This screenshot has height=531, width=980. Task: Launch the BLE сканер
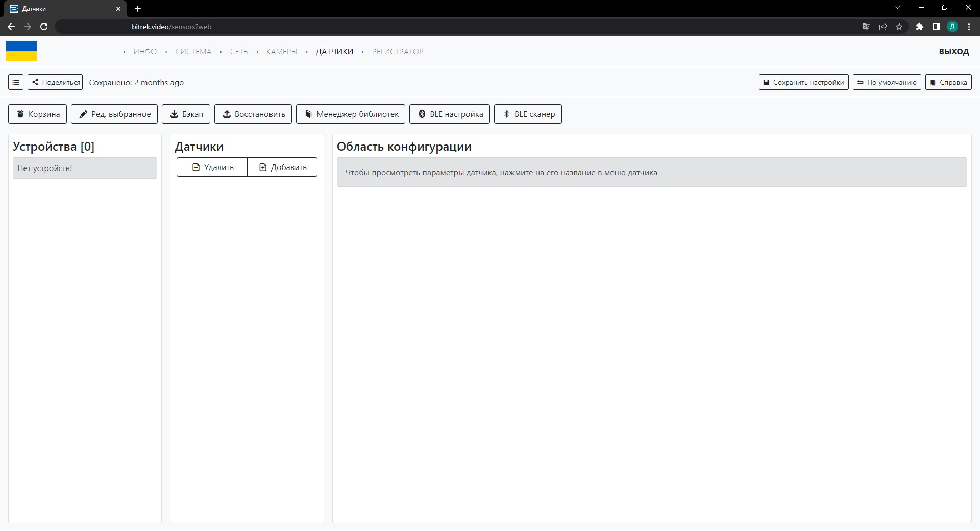528,114
